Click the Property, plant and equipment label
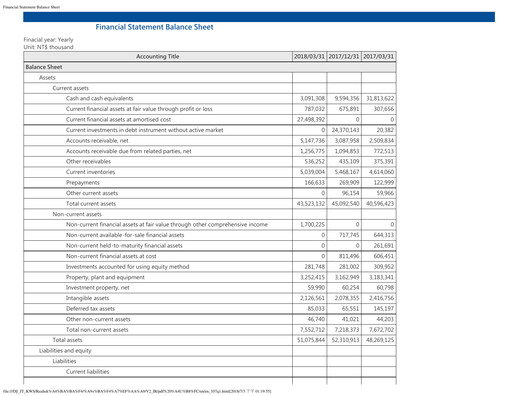The image size is (512, 396). click(105, 277)
